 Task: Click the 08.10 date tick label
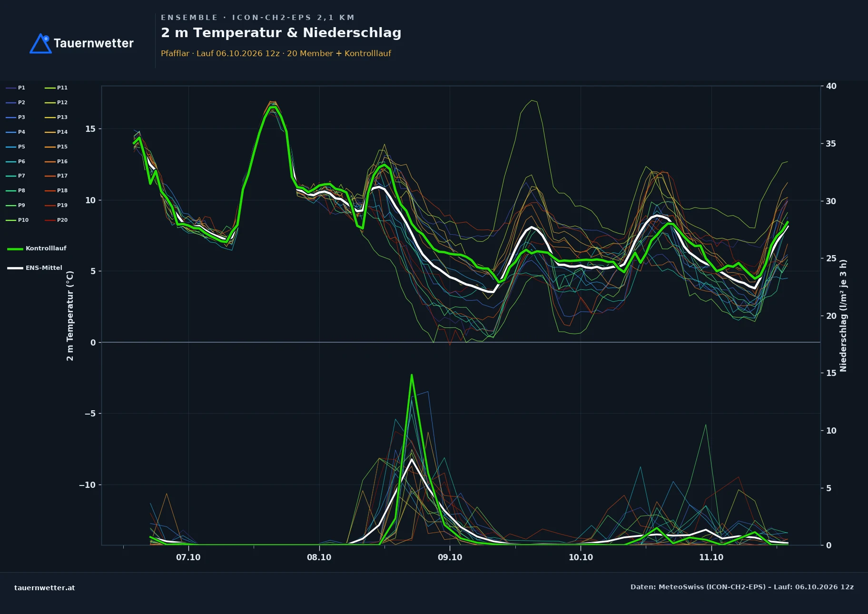319,557
